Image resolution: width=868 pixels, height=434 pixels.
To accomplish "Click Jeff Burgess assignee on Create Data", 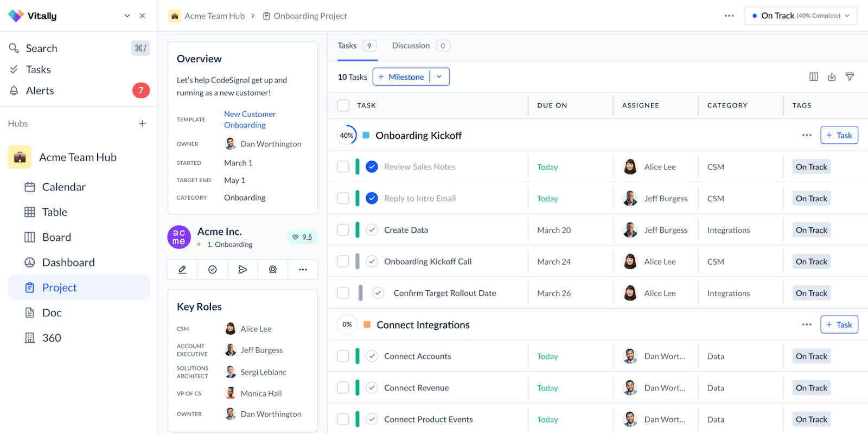I will [x=655, y=229].
